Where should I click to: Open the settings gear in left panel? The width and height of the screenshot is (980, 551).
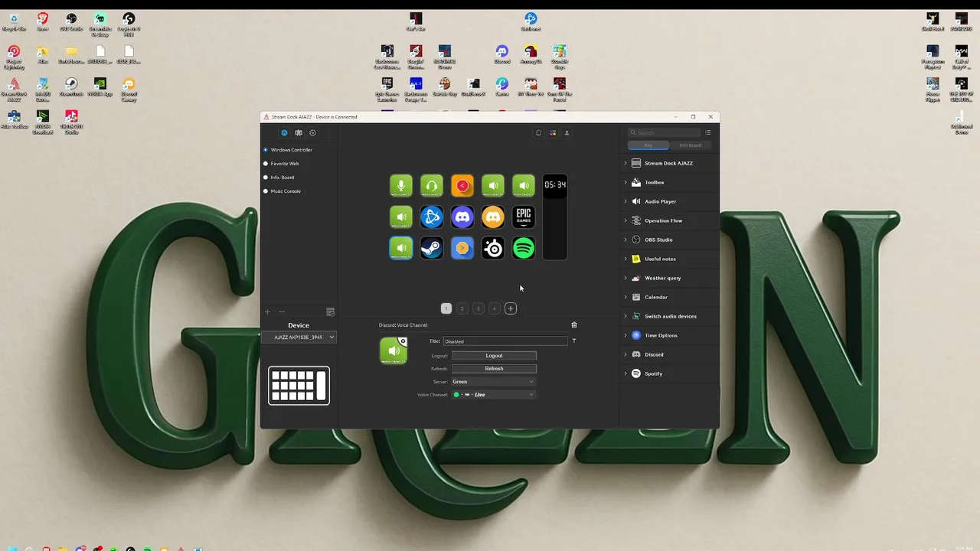pos(312,132)
